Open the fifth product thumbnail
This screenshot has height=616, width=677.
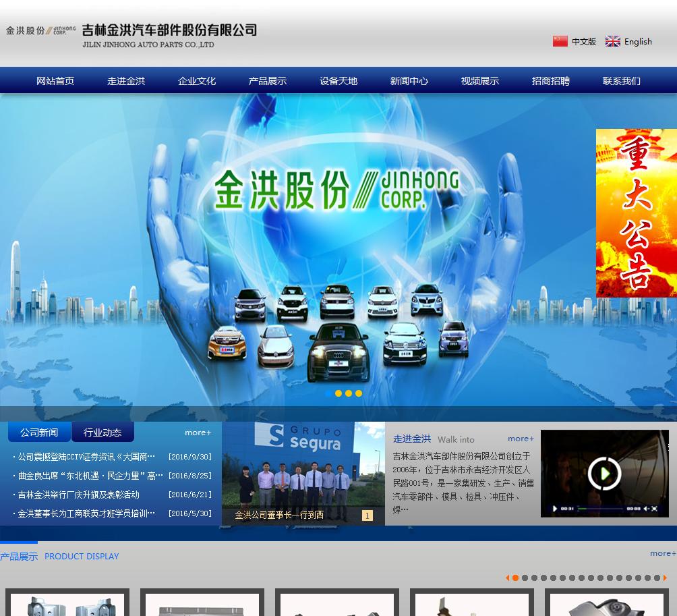607,603
